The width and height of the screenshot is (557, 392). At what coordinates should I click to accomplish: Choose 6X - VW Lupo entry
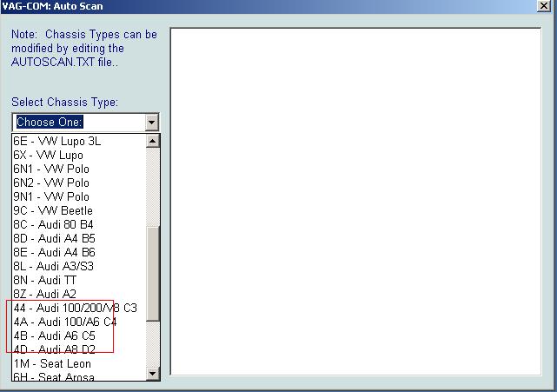[x=48, y=155]
